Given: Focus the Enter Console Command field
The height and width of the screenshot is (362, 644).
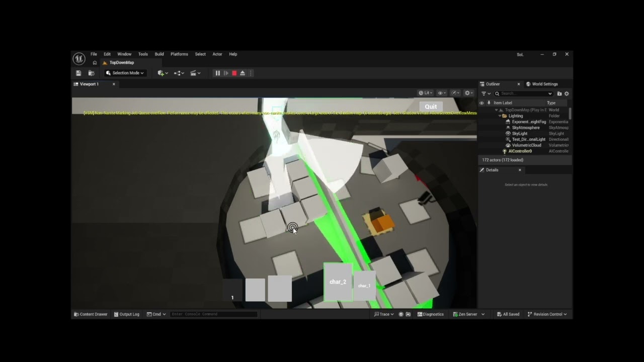Looking at the screenshot, I should coord(214,314).
